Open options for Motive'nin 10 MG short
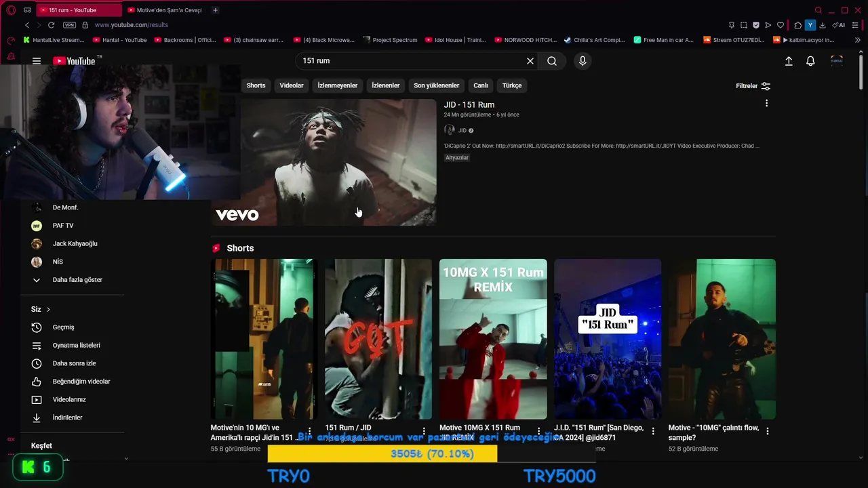868x488 pixels. click(x=309, y=431)
